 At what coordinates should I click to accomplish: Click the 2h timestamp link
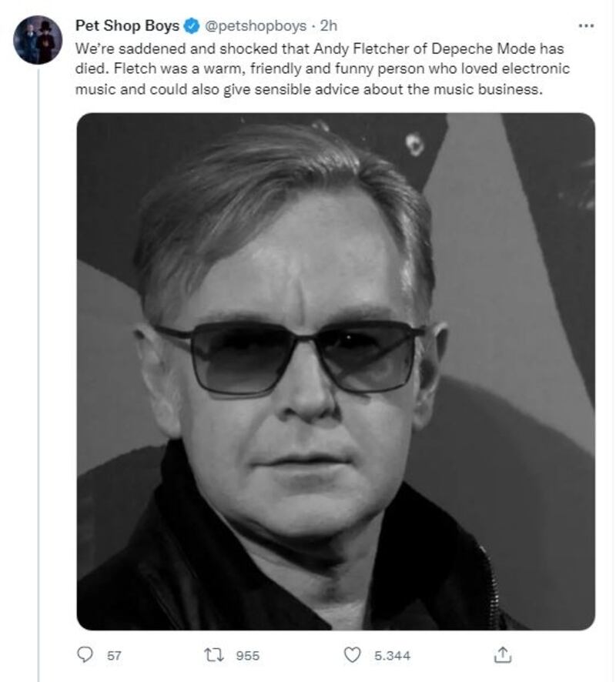tap(329, 26)
